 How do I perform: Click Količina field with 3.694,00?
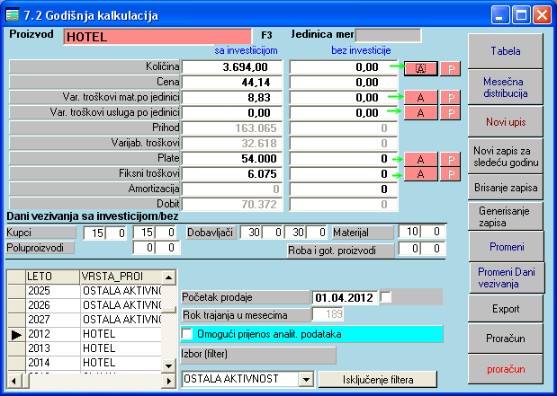click(x=232, y=67)
